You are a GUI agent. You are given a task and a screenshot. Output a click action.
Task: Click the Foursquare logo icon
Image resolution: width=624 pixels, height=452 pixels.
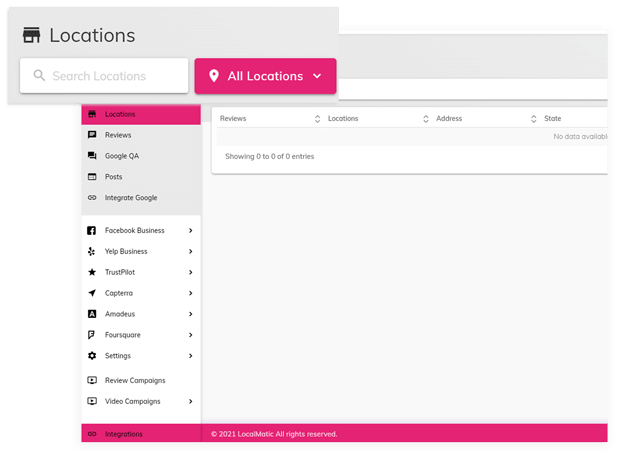[x=92, y=335]
